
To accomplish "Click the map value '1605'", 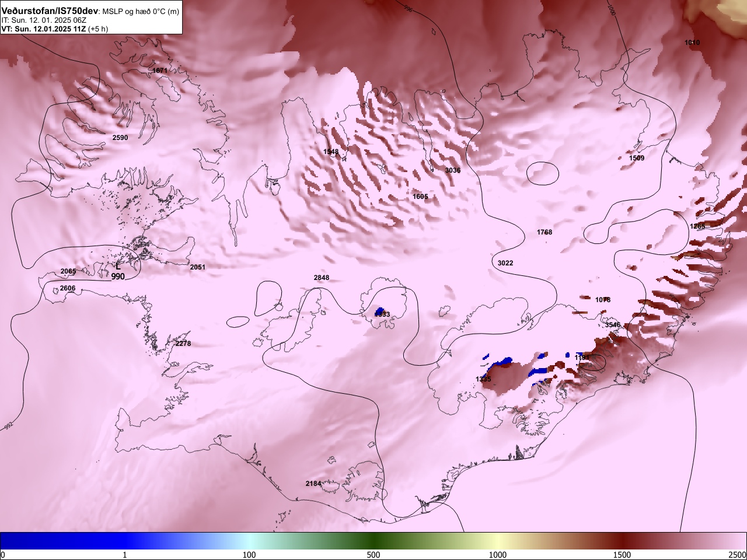I will pos(420,197).
